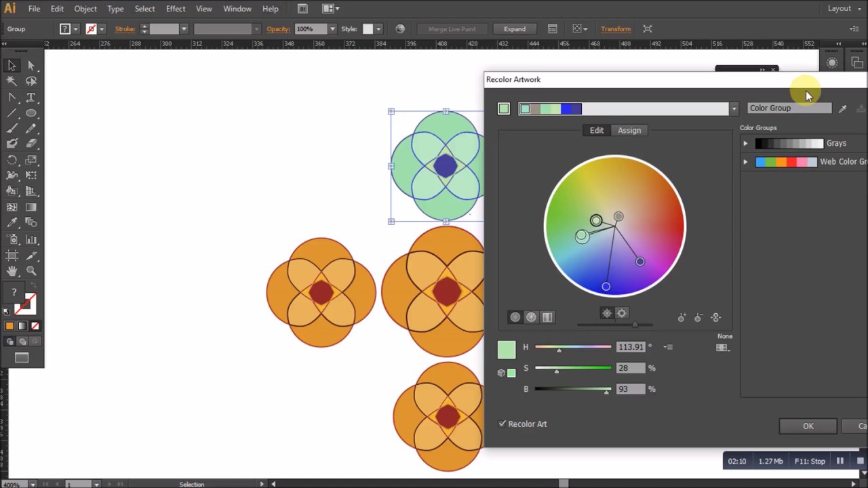Screen dimensions: 868x488
Task: Select the Artboard tool
Action: point(12,256)
